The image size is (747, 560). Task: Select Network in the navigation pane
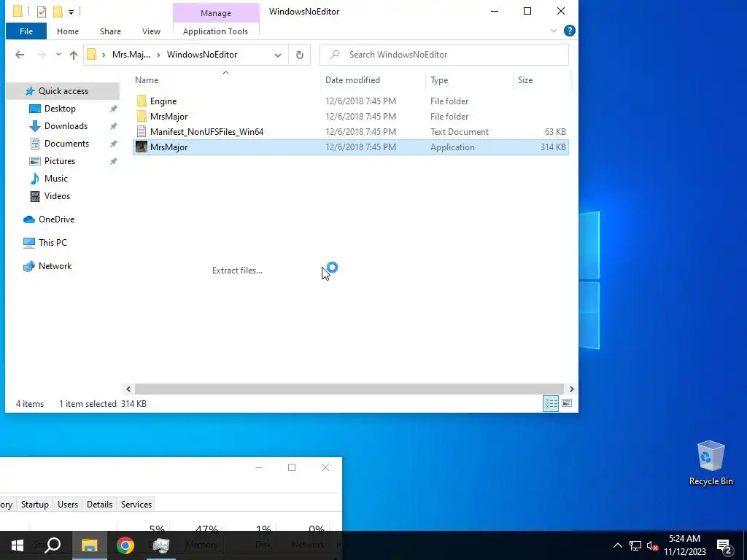pyautogui.click(x=55, y=266)
